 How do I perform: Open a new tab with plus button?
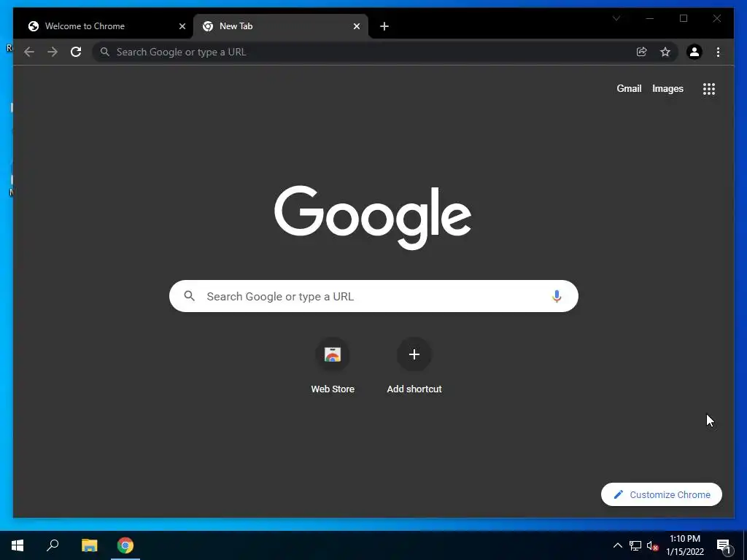click(384, 26)
